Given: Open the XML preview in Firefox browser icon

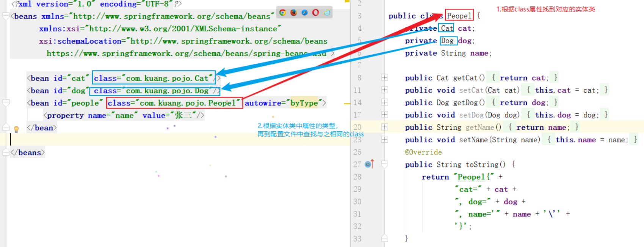Looking at the screenshot, I should click(293, 13).
